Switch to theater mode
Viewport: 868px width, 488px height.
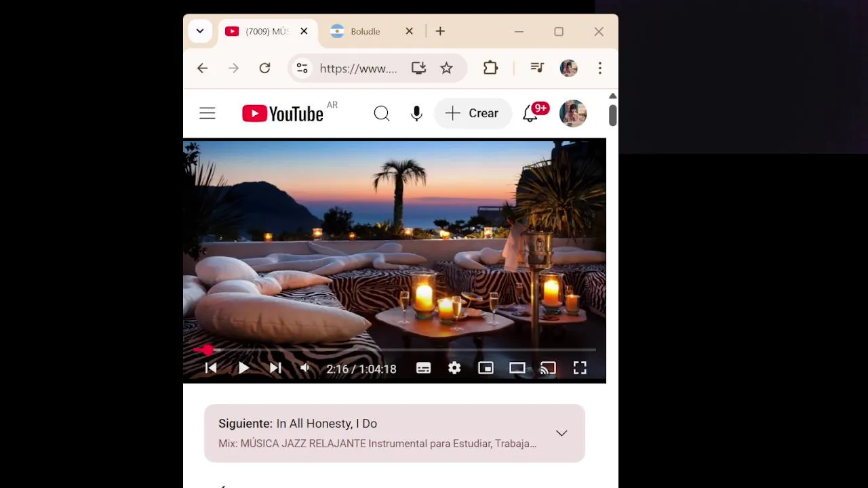pyautogui.click(x=517, y=368)
